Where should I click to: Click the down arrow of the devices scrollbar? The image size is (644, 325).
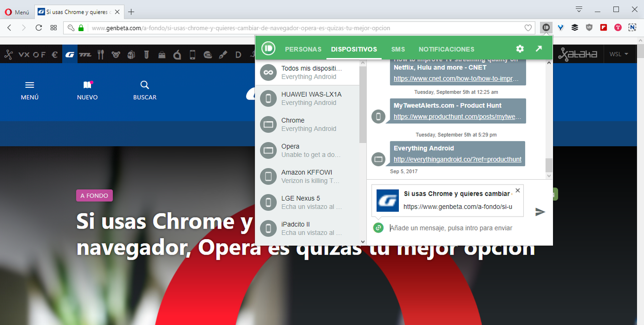362,242
